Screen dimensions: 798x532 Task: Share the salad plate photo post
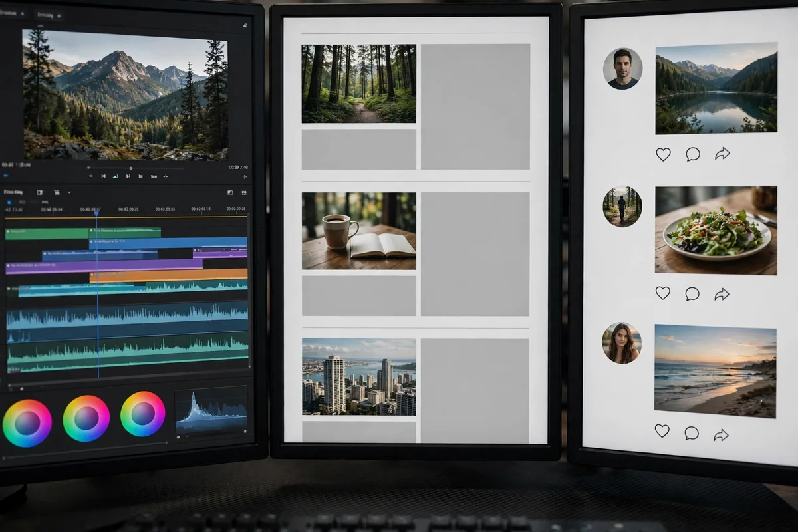coord(722,293)
